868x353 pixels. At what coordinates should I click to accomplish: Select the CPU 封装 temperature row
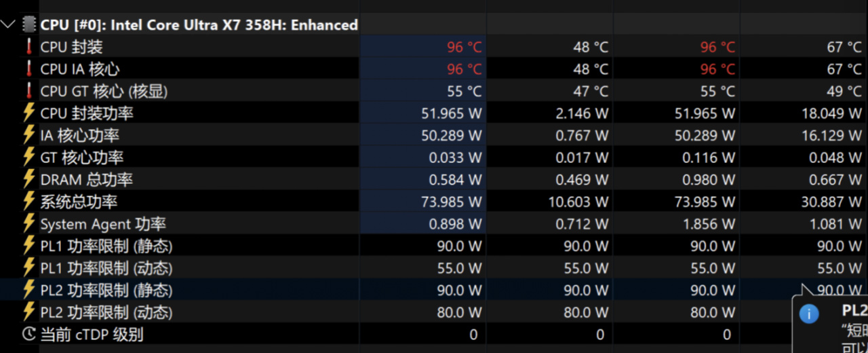pos(434,47)
